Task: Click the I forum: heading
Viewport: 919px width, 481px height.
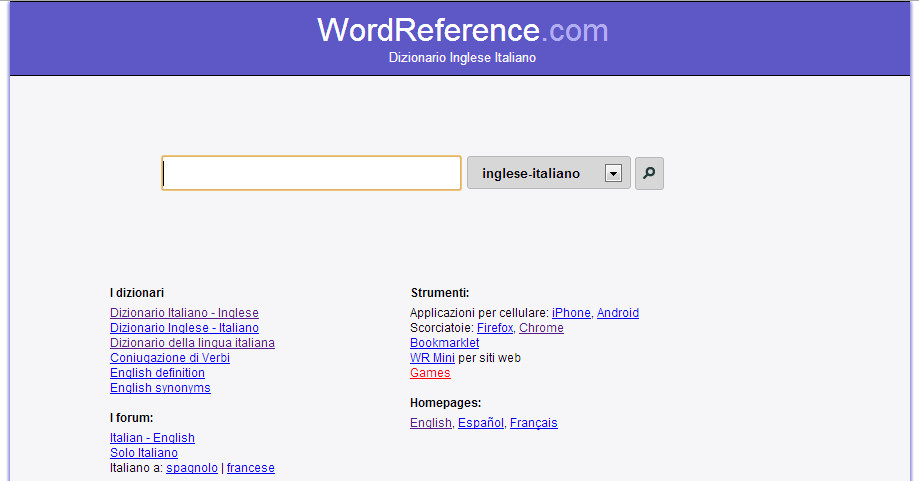Action: [x=131, y=418]
